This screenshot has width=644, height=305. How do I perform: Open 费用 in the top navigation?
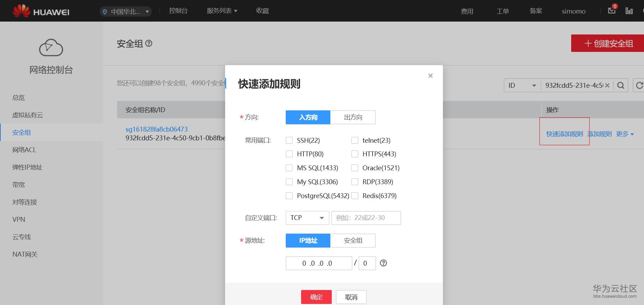pos(467,11)
